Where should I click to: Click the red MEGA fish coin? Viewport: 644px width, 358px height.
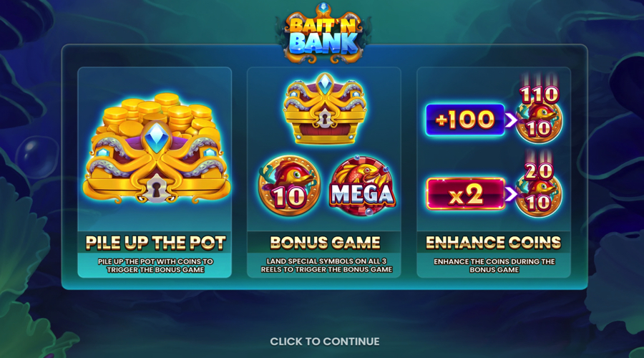[361, 187]
